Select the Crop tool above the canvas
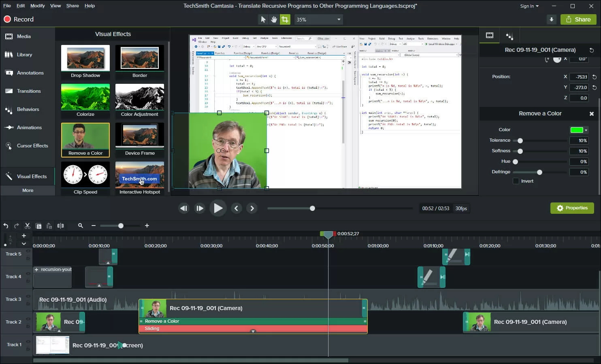Screen dimensions: 601x364 [x=285, y=19]
